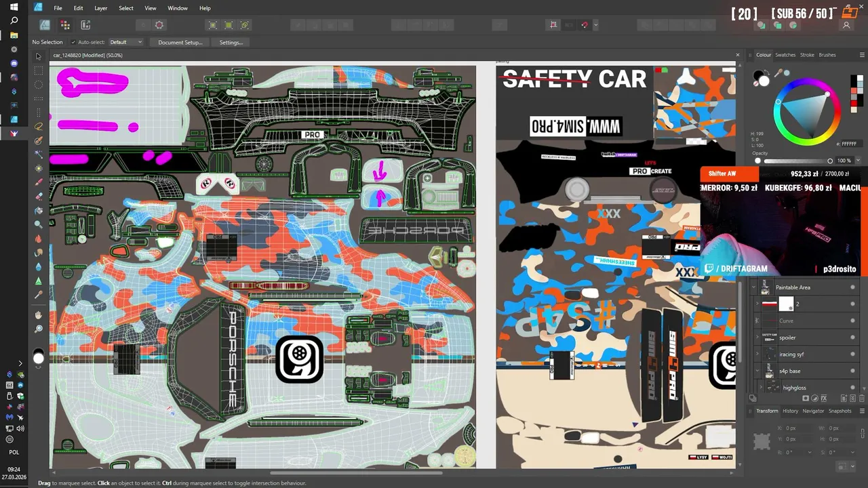The width and height of the screenshot is (868, 488).
Task: Open the Window menu
Action: [x=178, y=8]
